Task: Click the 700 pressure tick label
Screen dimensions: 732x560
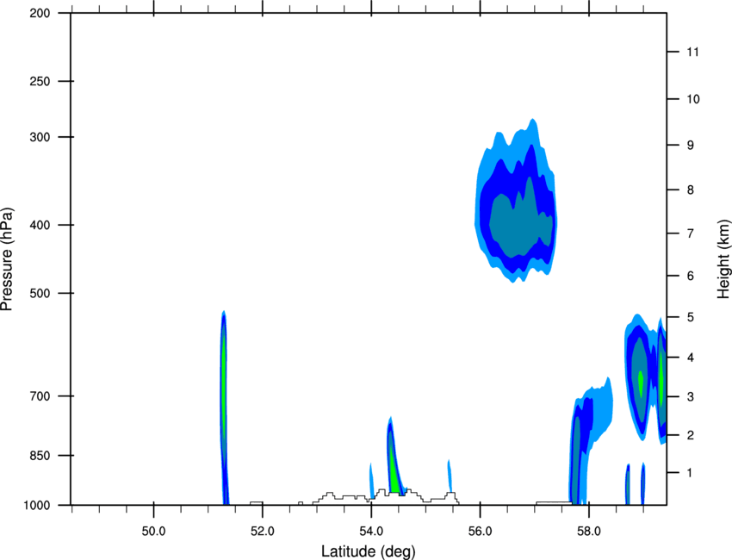Action: [40, 396]
